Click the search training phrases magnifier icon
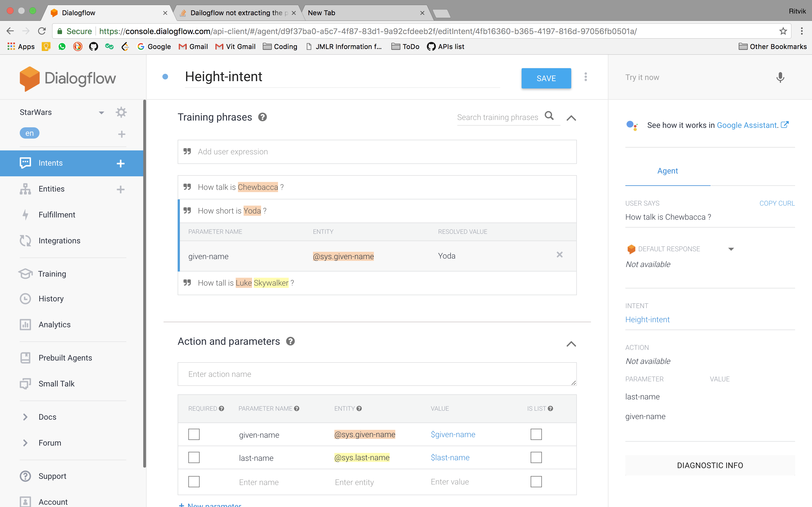 point(549,116)
